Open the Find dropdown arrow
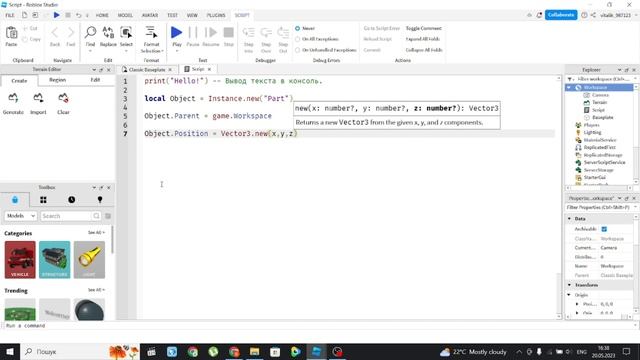640x360 pixels. 90,51
